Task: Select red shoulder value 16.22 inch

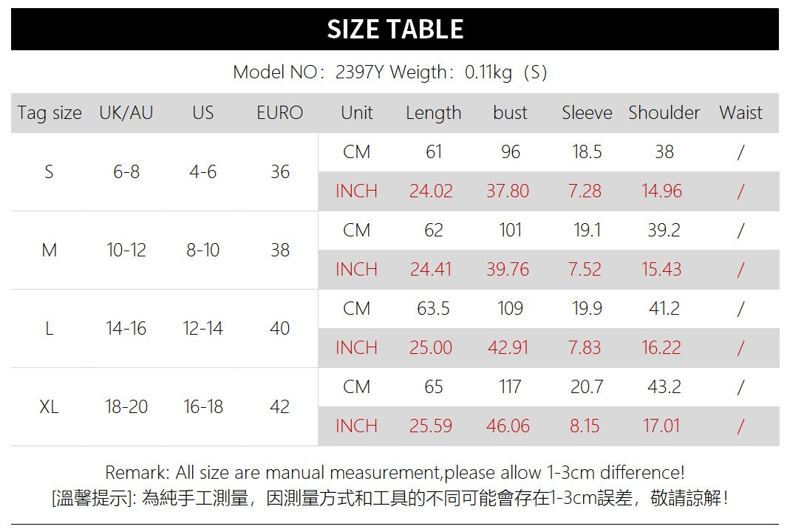Action: click(x=661, y=347)
